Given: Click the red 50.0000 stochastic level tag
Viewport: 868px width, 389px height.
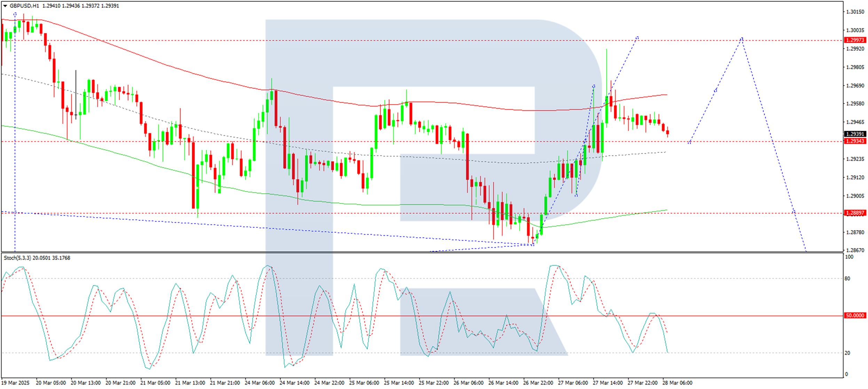Looking at the screenshot, I should coord(855,316).
